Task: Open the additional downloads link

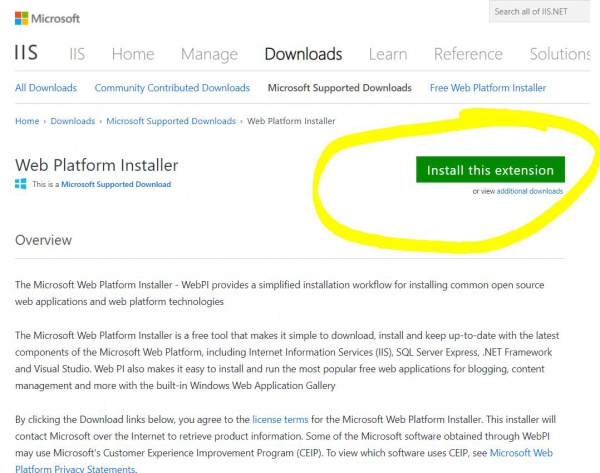Action: coord(530,191)
